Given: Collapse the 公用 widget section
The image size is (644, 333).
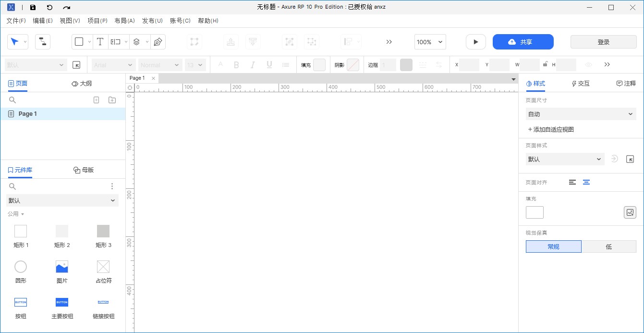Looking at the screenshot, I should (x=16, y=213).
